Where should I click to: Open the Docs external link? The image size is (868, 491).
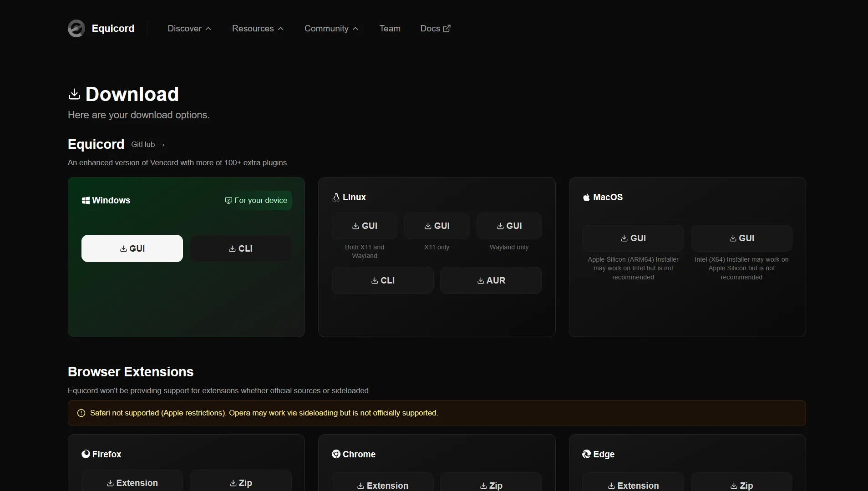[436, 28]
